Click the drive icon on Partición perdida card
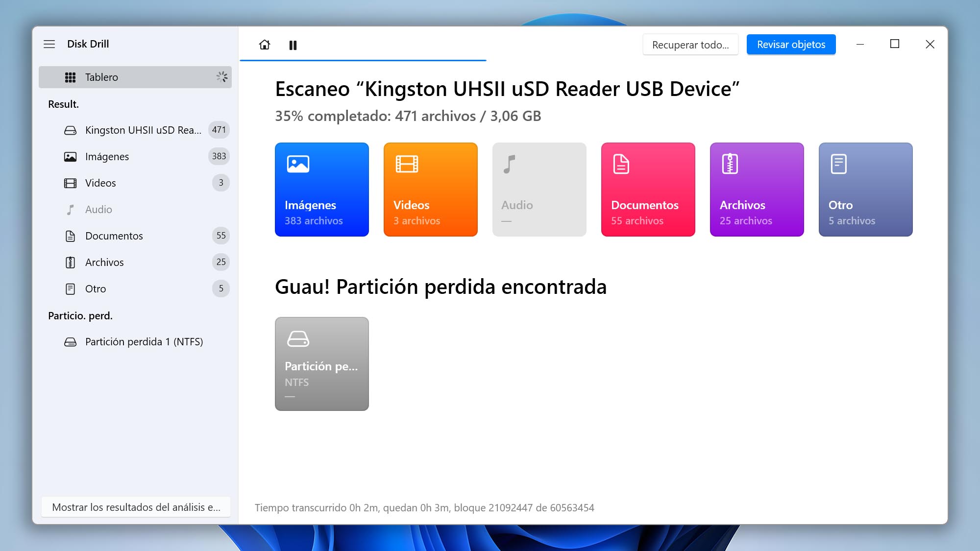Image resolution: width=980 pixels, height=551 pixels. pyautogui.click(x=298, y=338)
